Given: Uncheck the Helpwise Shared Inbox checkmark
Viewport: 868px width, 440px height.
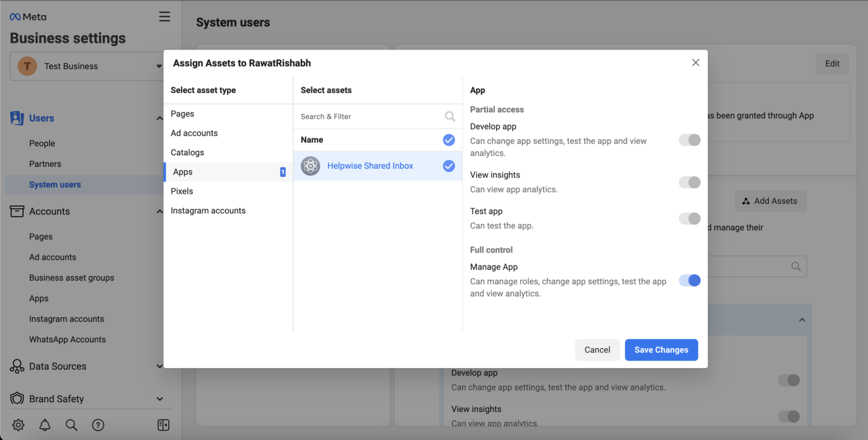Looking at the screenshot, I should (449, 166).
